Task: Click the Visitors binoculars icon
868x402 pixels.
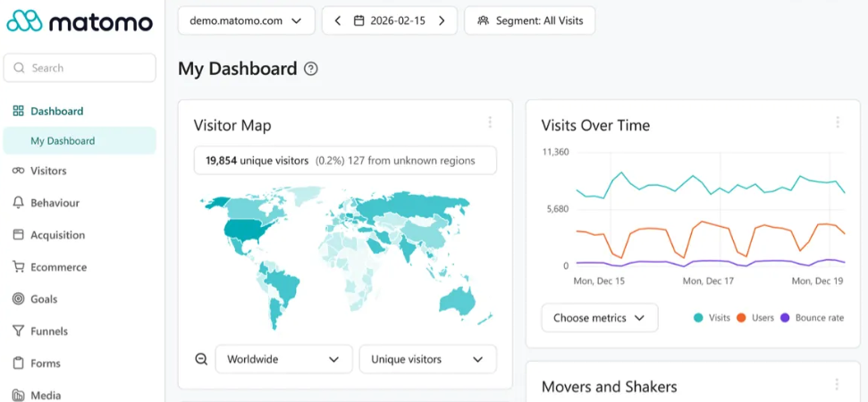Action: (18, 171)
